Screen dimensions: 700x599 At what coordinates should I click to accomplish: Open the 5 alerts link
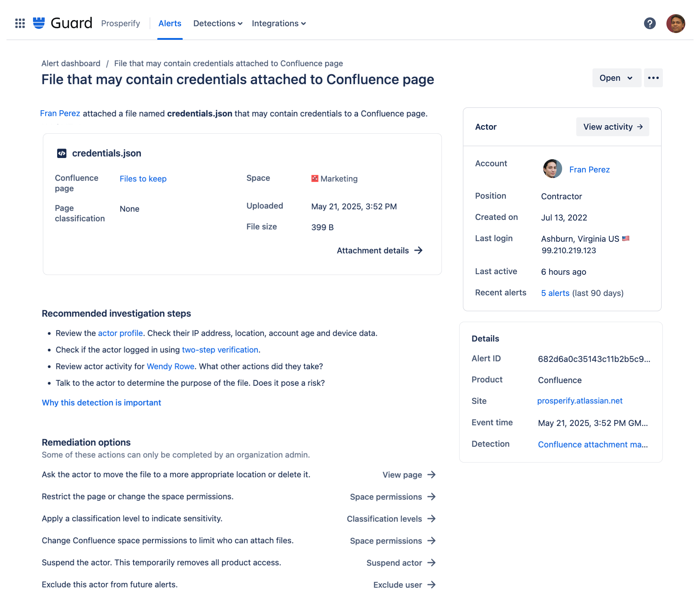coord(555,293)
